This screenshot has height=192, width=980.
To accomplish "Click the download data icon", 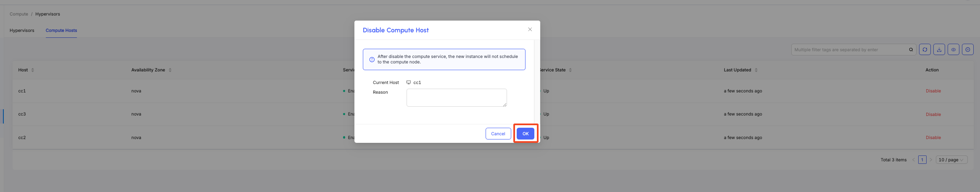I will coord(939,50).
